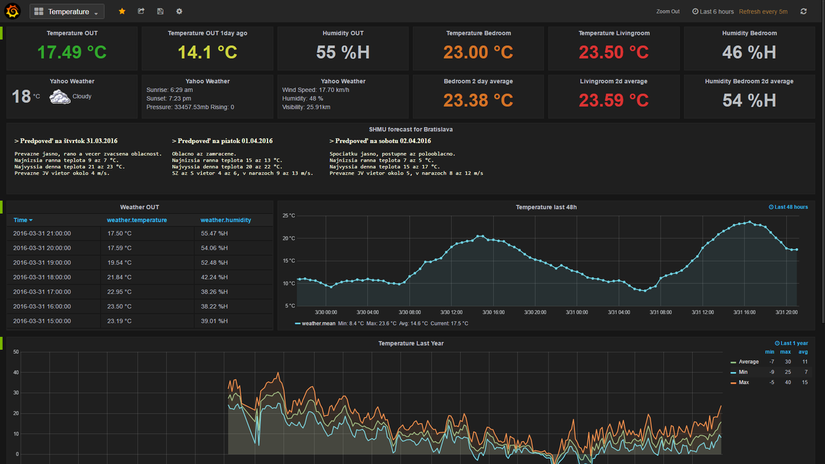Toggle the weather.mean series in the legend
825x464 pixels.
(x=320, y=324)
